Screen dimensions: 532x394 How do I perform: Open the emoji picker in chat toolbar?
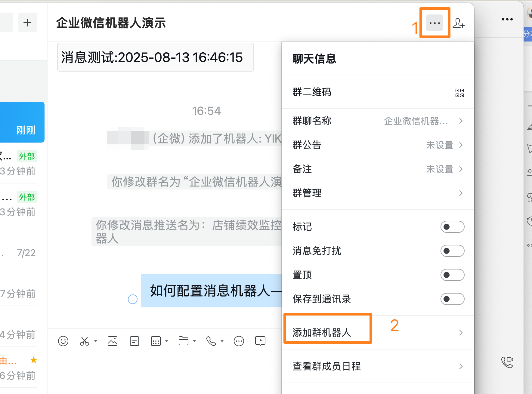point(63,341)
